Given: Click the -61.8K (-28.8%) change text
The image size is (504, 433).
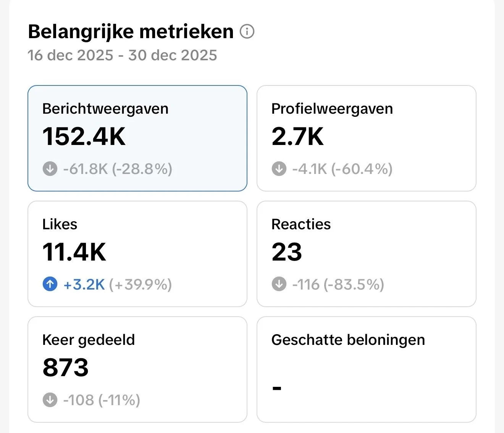Looking at the screenshot, I should tap(118, 169).
